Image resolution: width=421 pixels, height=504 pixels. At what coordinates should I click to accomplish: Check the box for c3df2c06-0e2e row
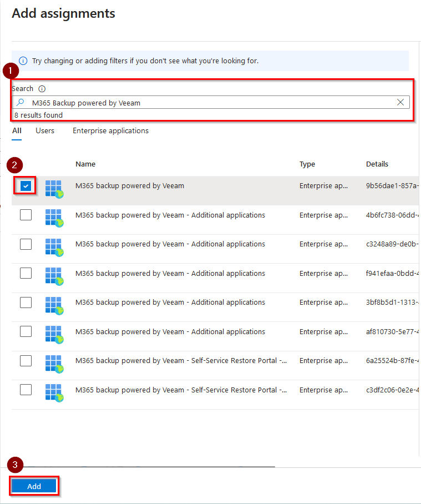point(26,390)
